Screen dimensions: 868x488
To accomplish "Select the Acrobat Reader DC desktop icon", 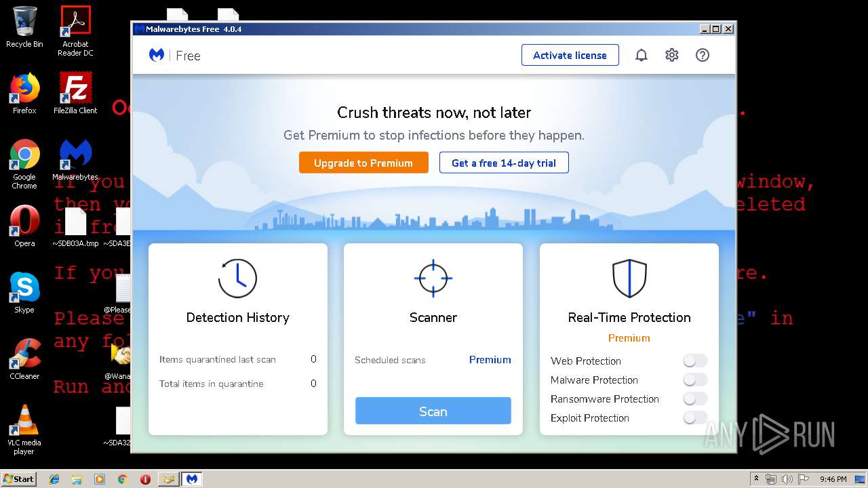I will point(75,31).
